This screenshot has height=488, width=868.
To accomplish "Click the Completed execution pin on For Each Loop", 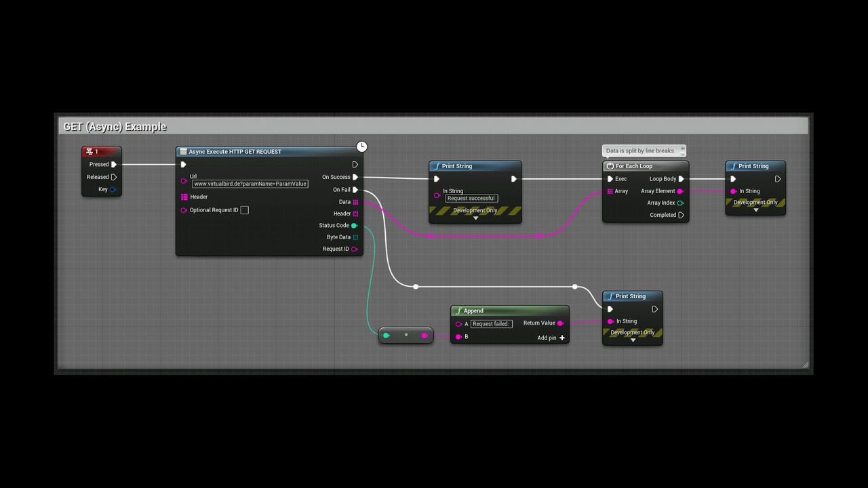I will pos(681,215).
